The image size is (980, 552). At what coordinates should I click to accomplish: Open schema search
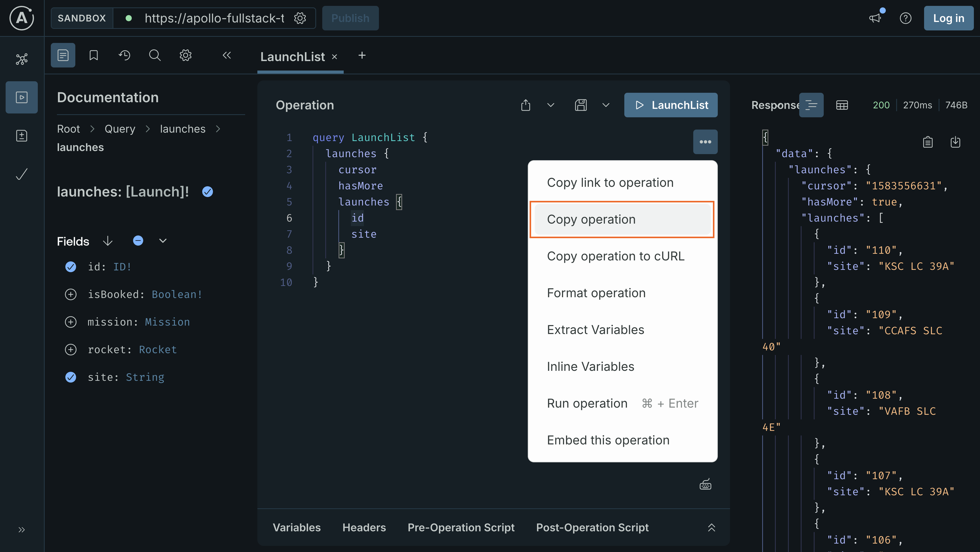click(x=154, y=55)
